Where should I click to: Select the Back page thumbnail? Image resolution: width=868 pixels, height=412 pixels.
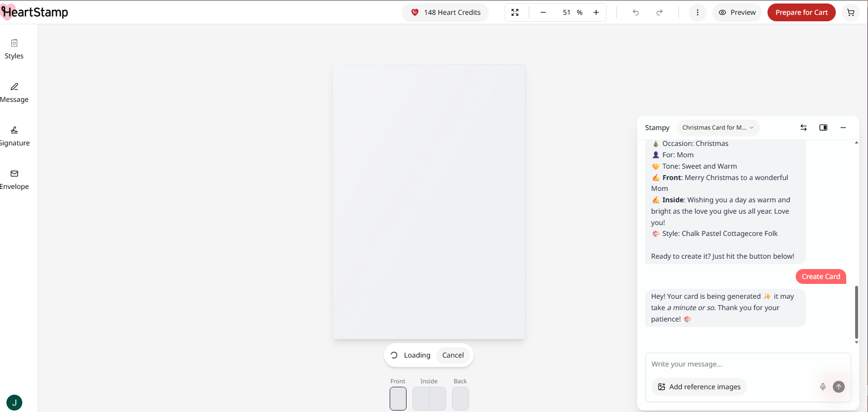point(460,399)
